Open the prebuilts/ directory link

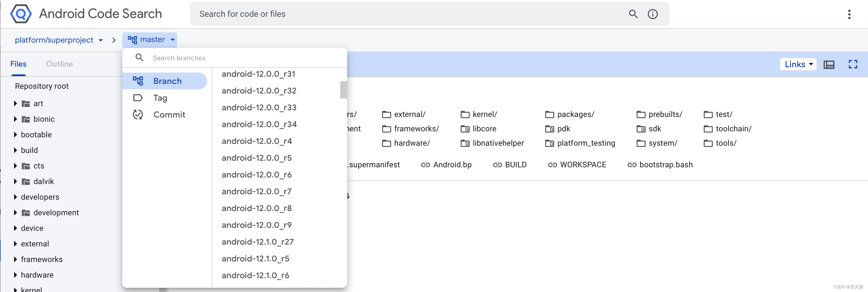(665, 115)
